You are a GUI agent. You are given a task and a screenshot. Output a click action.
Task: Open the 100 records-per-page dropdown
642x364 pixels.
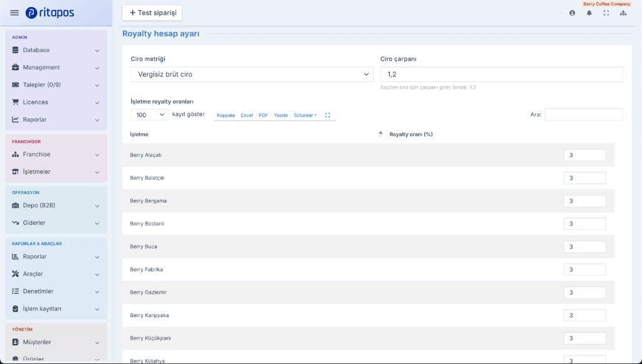[x=150, y=115]
